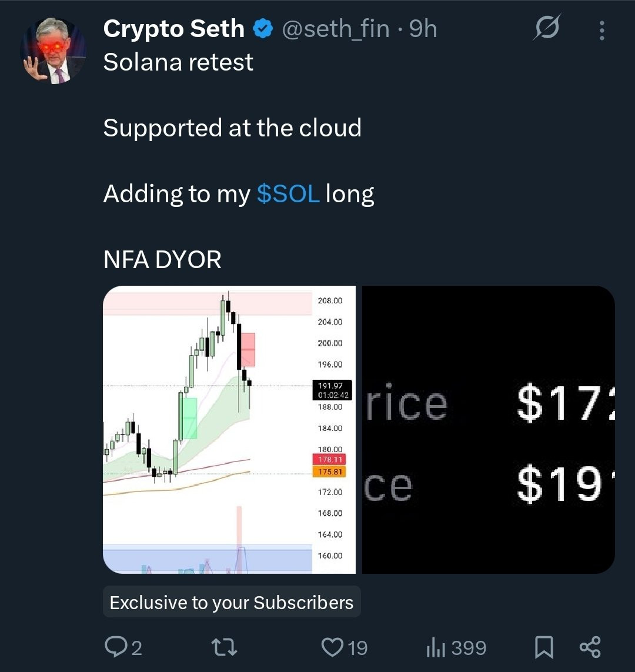Click the "Supported at the cloud" text

click(232, 128)
